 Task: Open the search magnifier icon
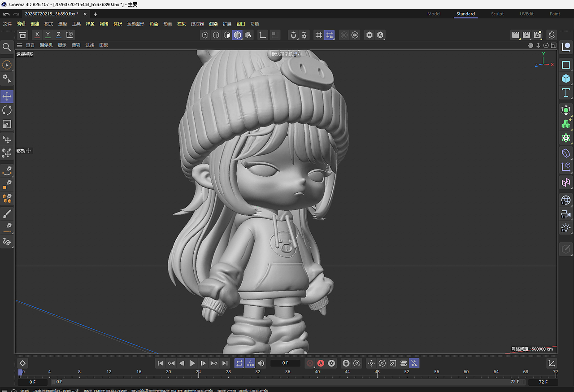pos(7,47)
